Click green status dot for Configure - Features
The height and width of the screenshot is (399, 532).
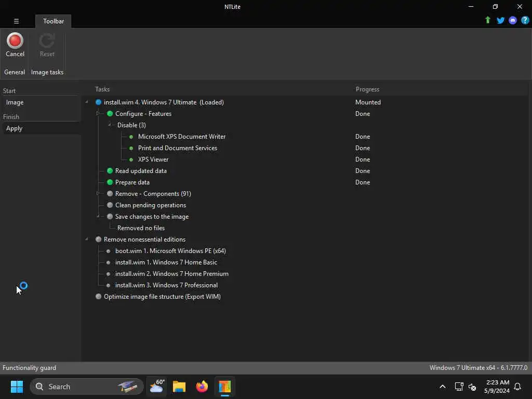110,114
